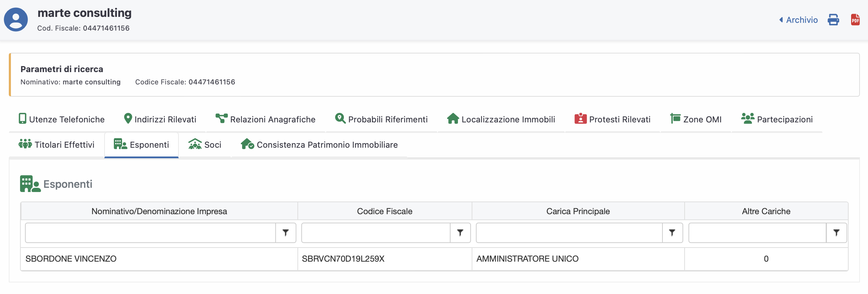This screenshot has width=868, height=294.
Task: Open the Soci tab
Action: [x=205, y=145]
